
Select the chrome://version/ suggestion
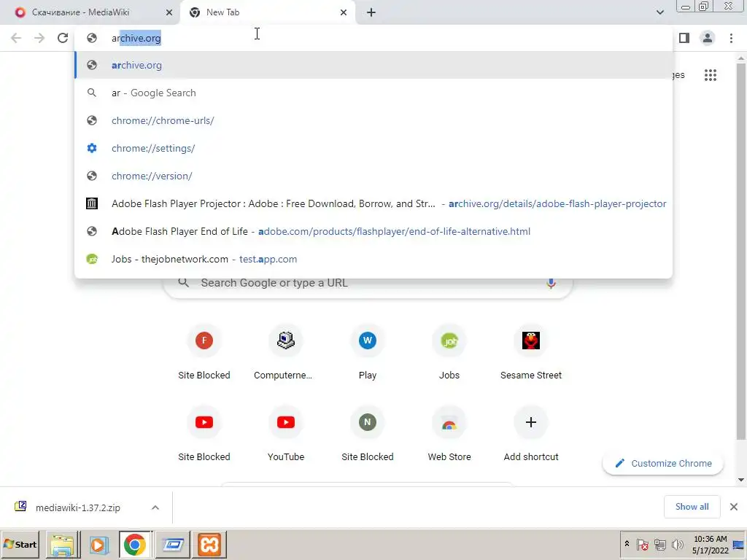(x=373, y=176)
